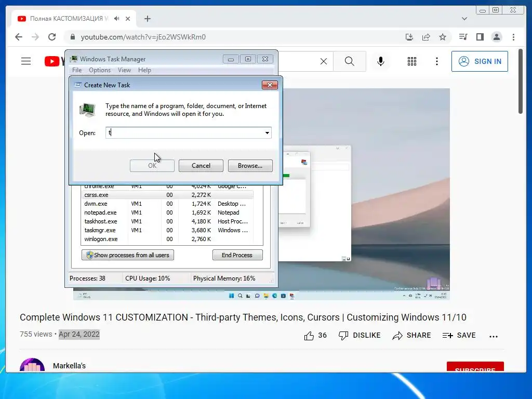
Task: Start voice search with microphone icon
Action: click(x=381, y=61)
